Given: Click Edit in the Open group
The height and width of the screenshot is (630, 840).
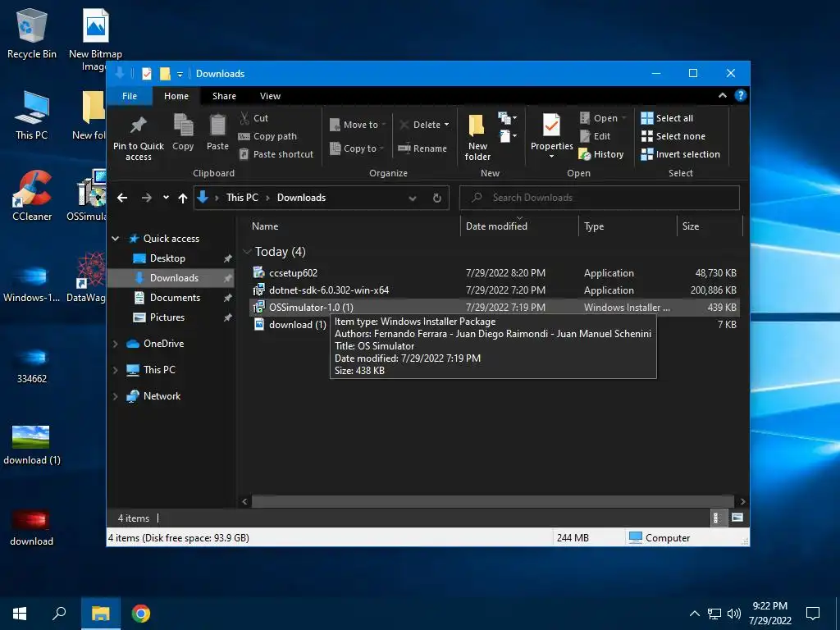Looking at the screenshot, I should [596, 136].
